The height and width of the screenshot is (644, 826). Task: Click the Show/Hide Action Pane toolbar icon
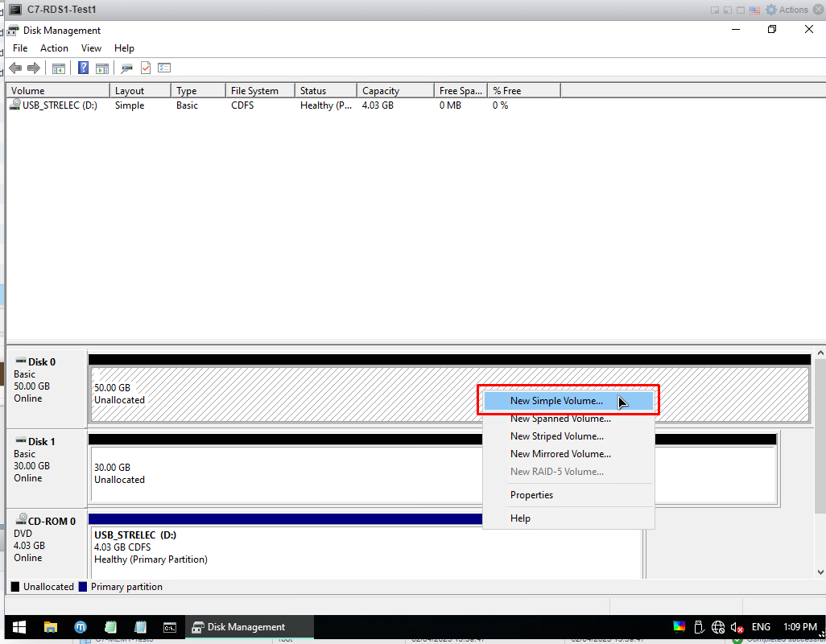coord(102,68)
